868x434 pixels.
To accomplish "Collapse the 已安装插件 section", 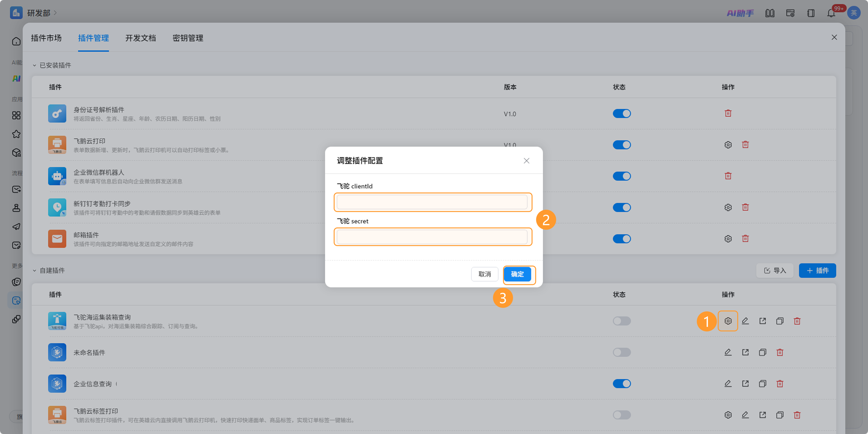I will pyautogui.click(x=34, y=65).
